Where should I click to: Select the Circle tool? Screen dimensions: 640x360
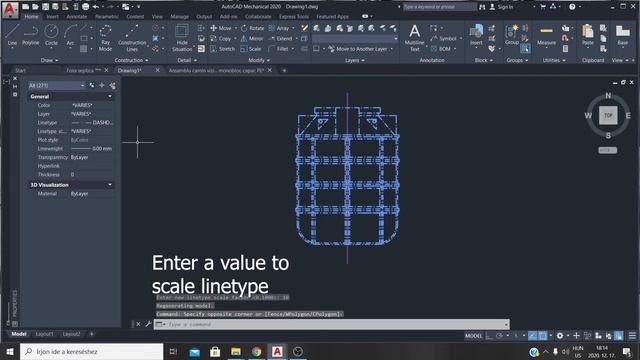51,35
